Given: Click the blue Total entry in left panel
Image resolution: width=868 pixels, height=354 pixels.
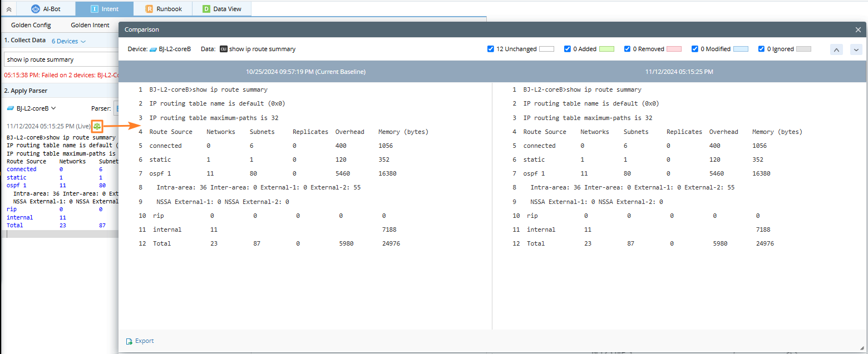Looking at the screenshot, I should coord(15,225).
